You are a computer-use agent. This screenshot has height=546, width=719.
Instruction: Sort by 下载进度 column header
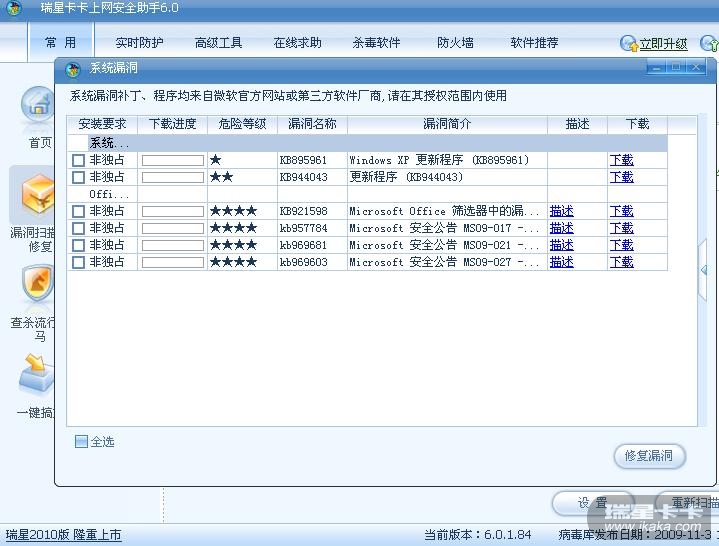[x=172, y=124]
